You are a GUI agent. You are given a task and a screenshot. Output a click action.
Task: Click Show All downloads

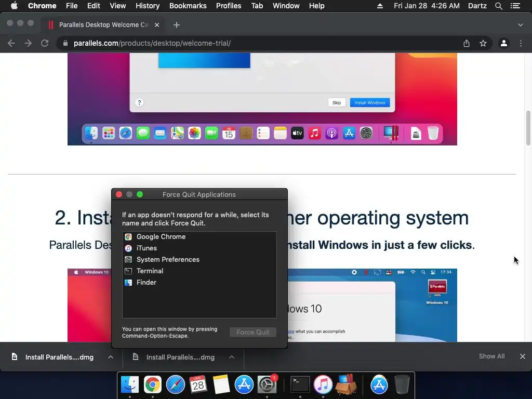[x=491, y=356]
